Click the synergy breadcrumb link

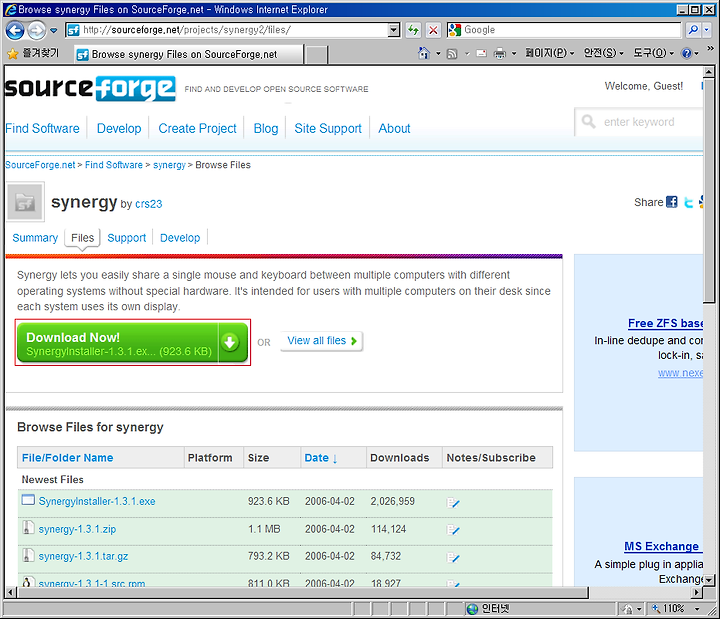pyautogui.click(x=169, y=165)
